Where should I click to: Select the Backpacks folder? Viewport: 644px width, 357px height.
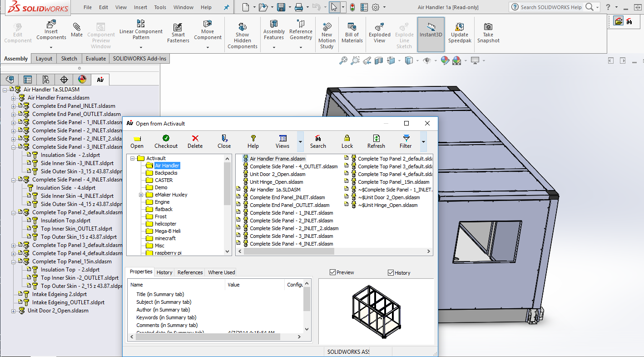(x=166, y=173)
